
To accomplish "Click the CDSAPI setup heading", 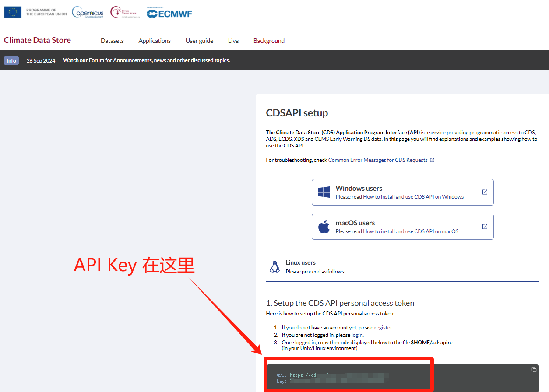I will click(x=297, y=113).
